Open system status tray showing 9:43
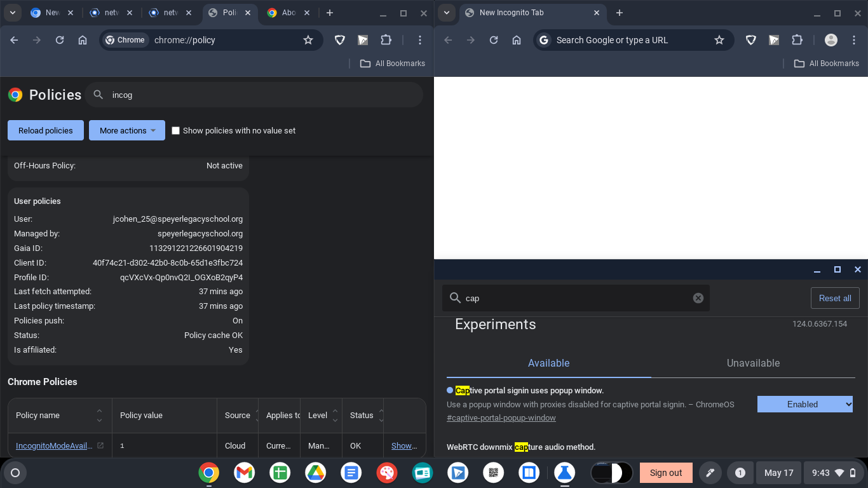Viewport: 868px width, 488px height. (834, 473)
